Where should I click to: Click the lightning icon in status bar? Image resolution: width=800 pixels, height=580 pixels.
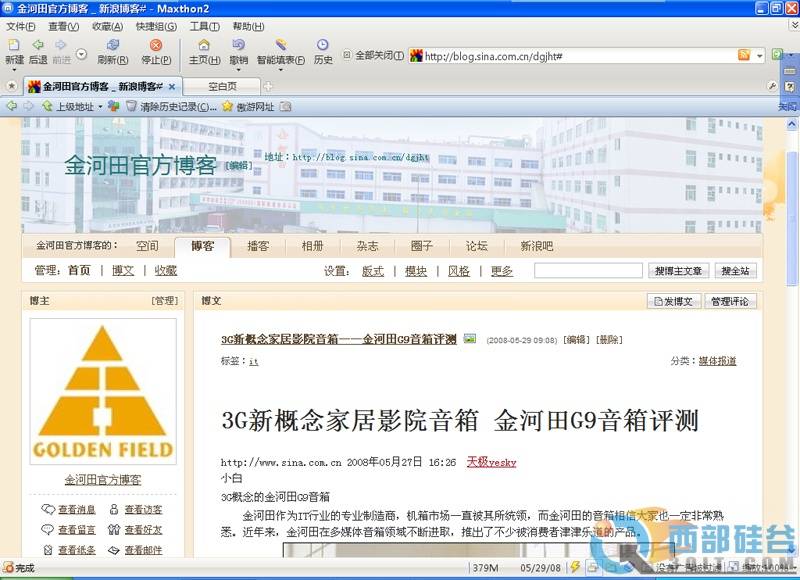pyautogui.click(x=575, y=567)
